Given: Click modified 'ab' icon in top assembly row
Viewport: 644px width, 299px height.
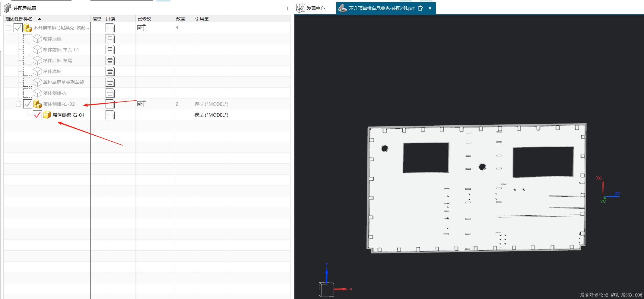Looking at the screenshot, I should point(142,28).
